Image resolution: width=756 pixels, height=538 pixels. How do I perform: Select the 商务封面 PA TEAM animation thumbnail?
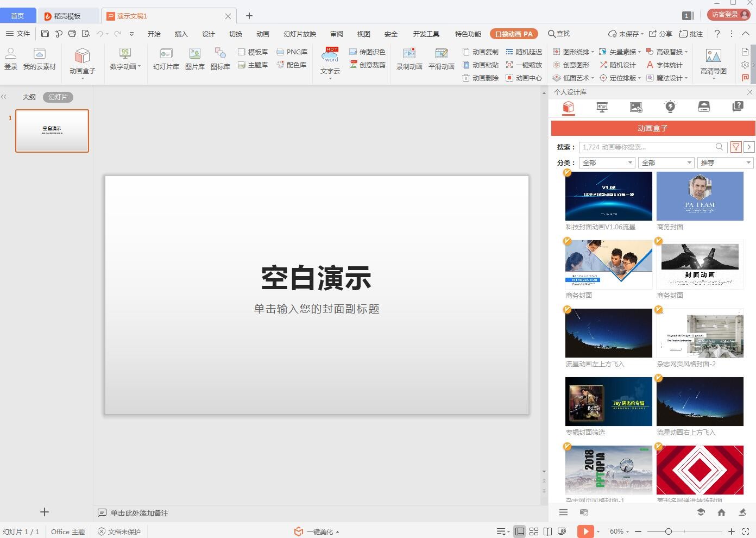click(x=700, y=196)
